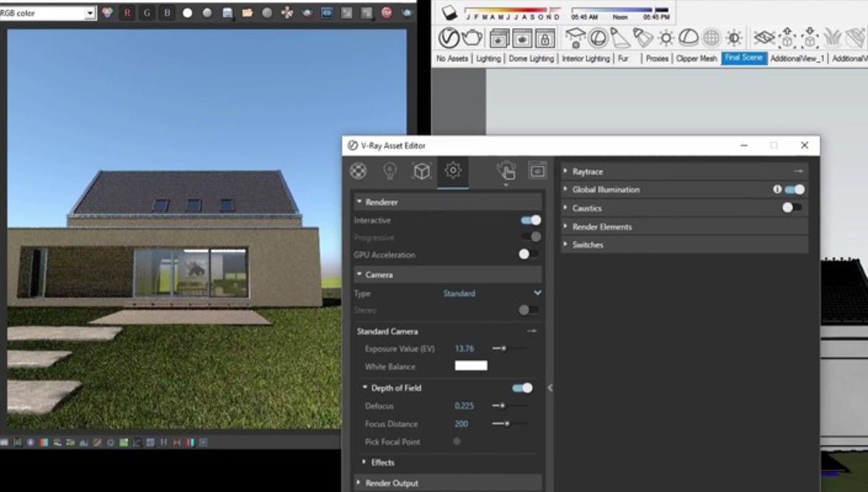The width and height of the screenshot is (868, 492).
Task: Start interactive render with teapot-hand icon
Action: click(506, 172)
